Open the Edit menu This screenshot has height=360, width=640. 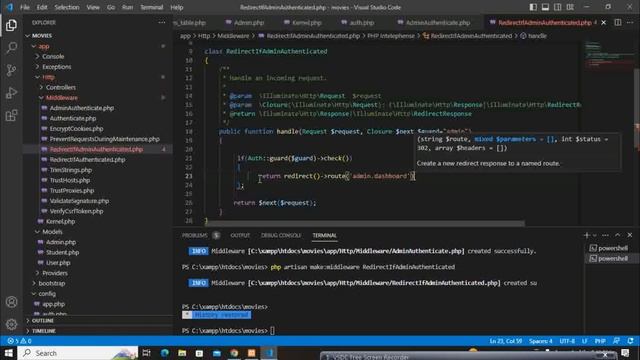(42, 7)
